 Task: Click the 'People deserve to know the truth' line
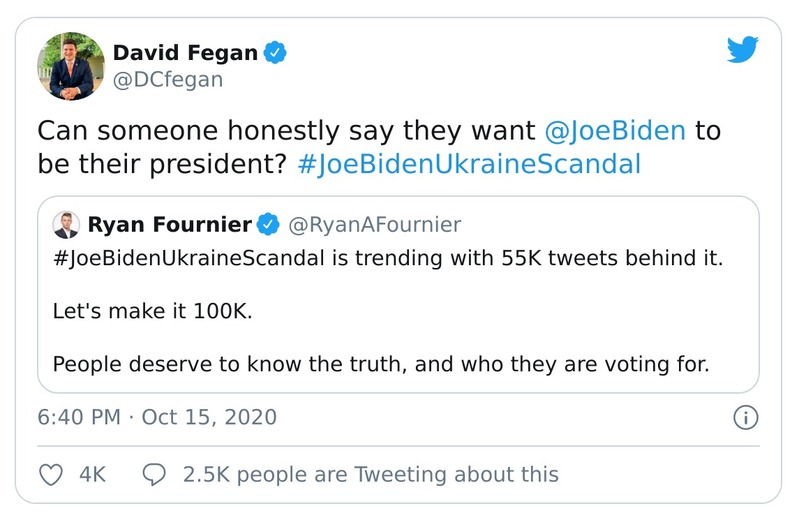coord(380,365)
